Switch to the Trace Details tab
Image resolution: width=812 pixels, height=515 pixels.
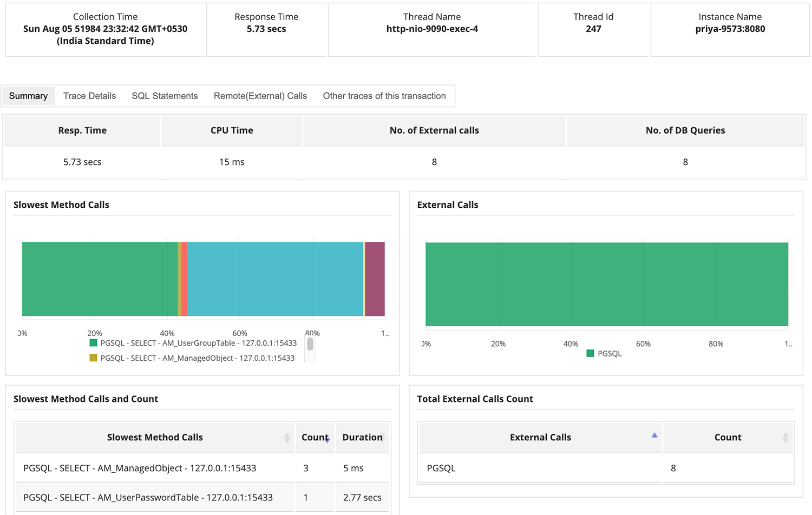click(x=89, y=96)
